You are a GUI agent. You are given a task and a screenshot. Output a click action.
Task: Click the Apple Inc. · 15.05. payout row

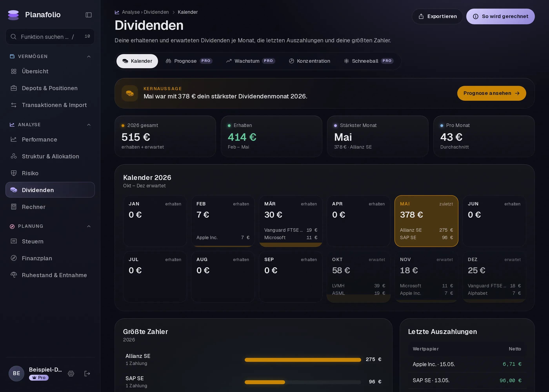point(467,364)
